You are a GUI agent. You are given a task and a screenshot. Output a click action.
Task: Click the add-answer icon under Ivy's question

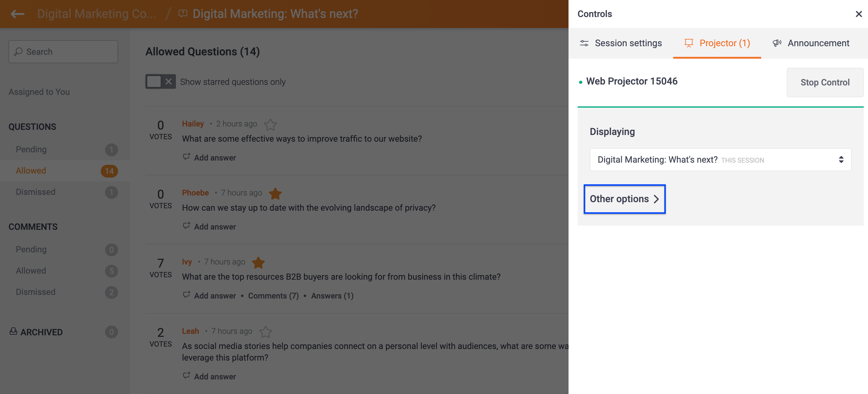(x=187, y=295)
